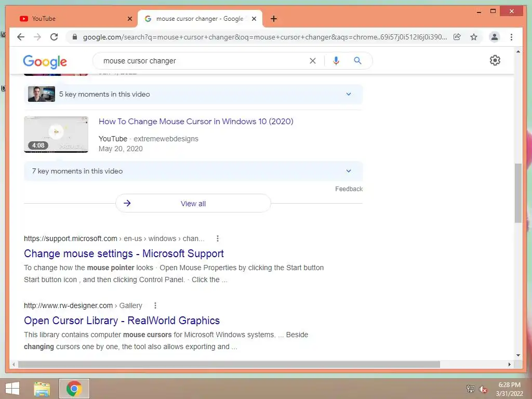View site info via padlock icon
Image resolution: width=532 pixels, height=399 pixels.
coord(75,37)
